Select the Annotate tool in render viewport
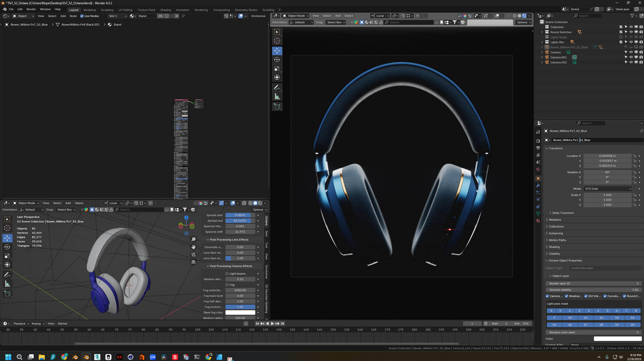The image size is (644, 361). 277,88
